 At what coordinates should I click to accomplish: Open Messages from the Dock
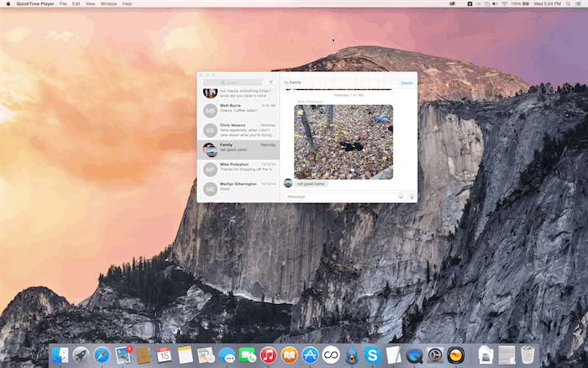[227, 355]
